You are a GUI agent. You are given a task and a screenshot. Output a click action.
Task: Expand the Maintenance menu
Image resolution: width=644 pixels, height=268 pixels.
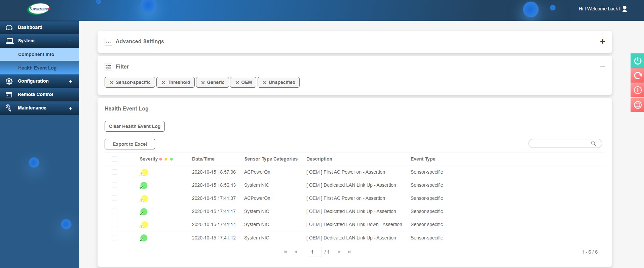pyautogui.click(x=70, y=108)
